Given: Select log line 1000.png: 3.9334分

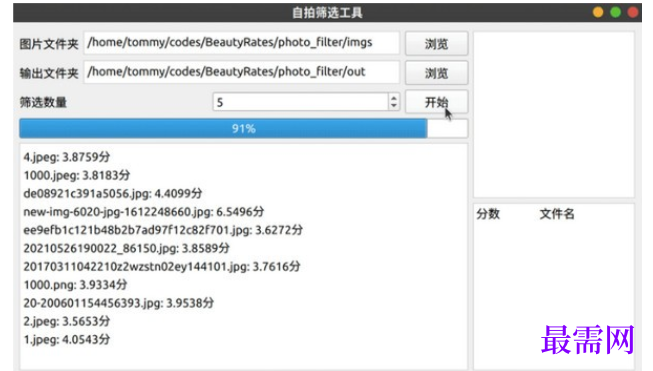Looking at the screenshot, I should 75,285.
